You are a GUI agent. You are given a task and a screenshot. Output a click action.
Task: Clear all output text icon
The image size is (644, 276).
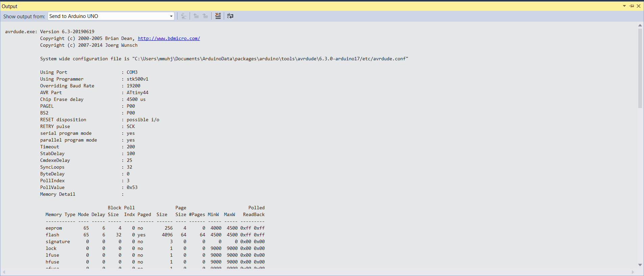pyautogui.click(x=218, y=16)
